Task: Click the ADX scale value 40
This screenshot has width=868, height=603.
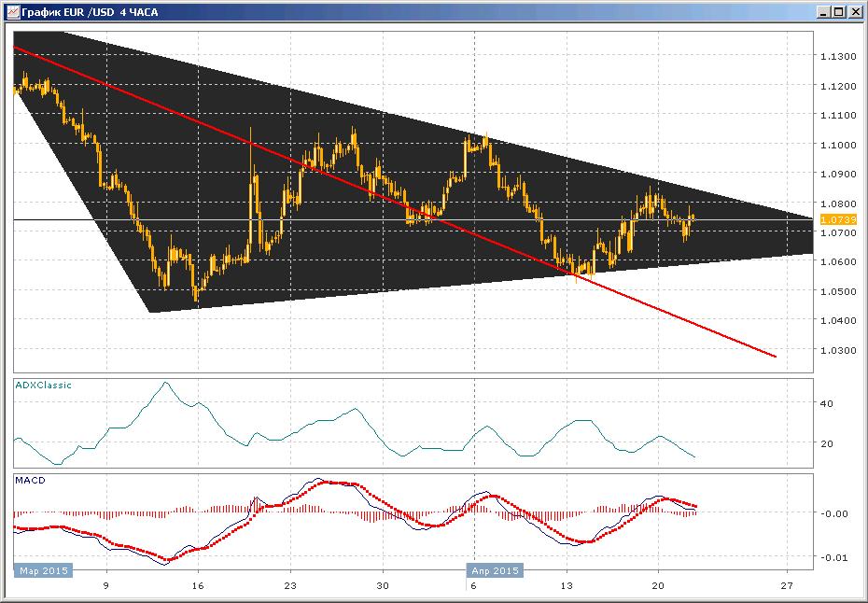Action: point(827,403)
